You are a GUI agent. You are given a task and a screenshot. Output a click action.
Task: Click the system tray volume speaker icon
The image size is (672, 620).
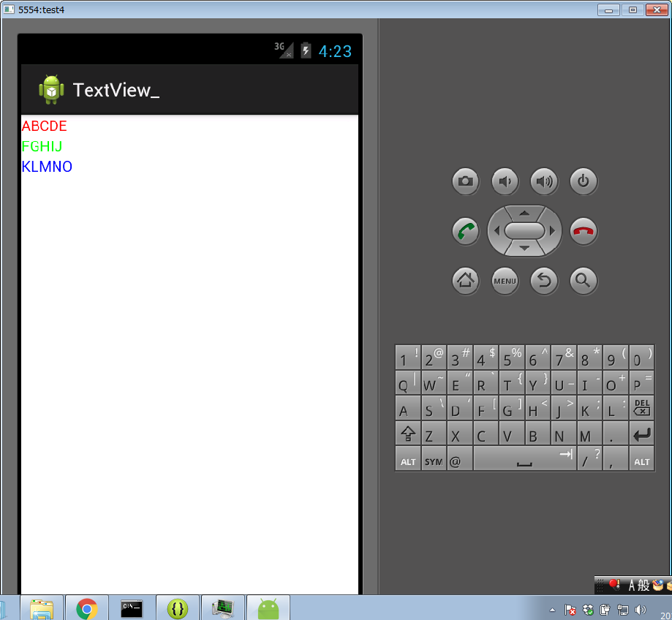[x=641, y=610]
